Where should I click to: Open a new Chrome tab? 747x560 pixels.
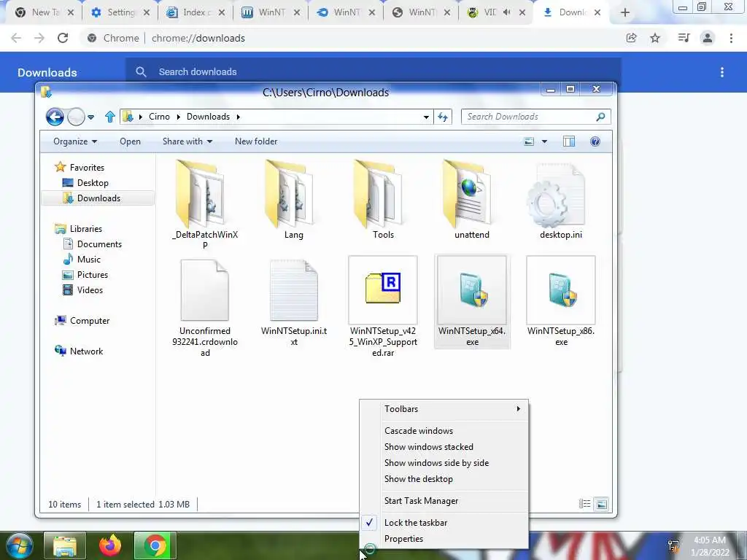(x=625, y=12)
